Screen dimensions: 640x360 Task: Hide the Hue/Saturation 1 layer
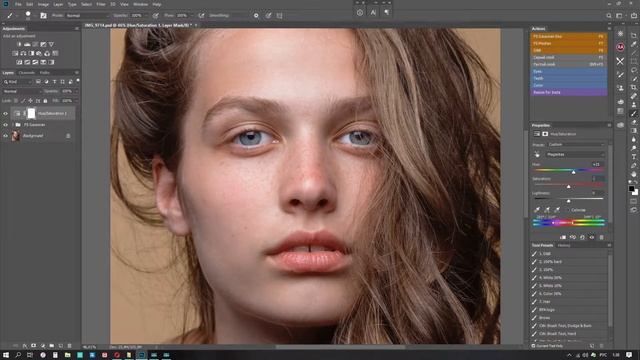pos(5,113)
